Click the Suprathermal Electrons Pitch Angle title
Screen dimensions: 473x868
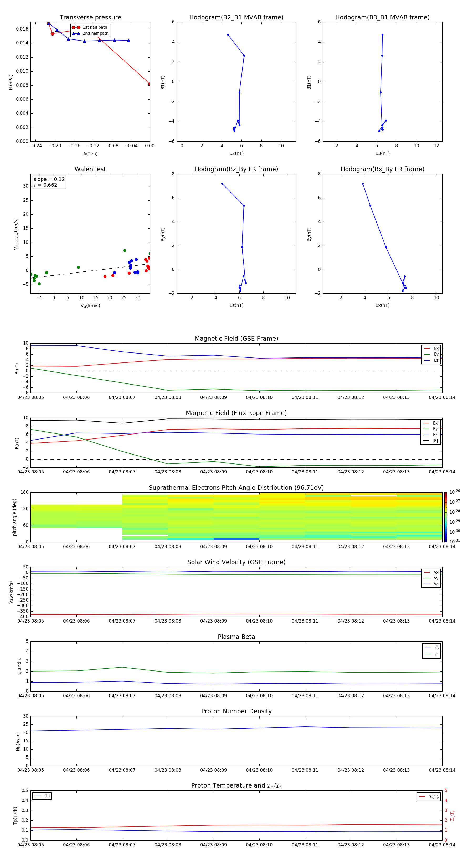tap(236, 488)
